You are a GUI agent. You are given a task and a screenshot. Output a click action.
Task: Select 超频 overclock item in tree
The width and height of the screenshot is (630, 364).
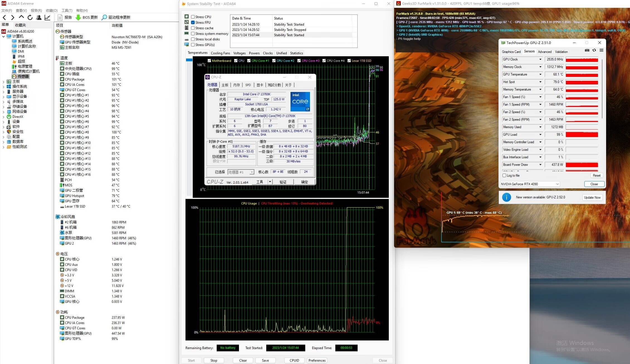pos(19,61)
